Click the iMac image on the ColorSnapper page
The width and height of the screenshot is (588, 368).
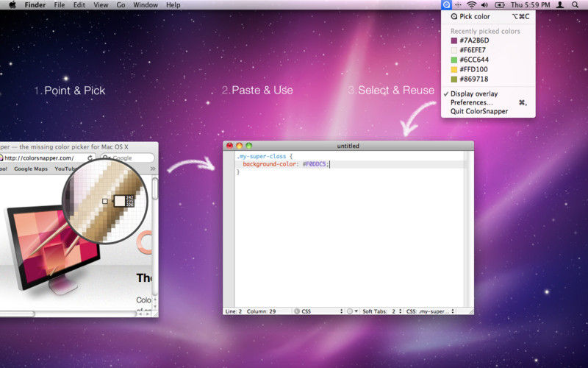52,250
